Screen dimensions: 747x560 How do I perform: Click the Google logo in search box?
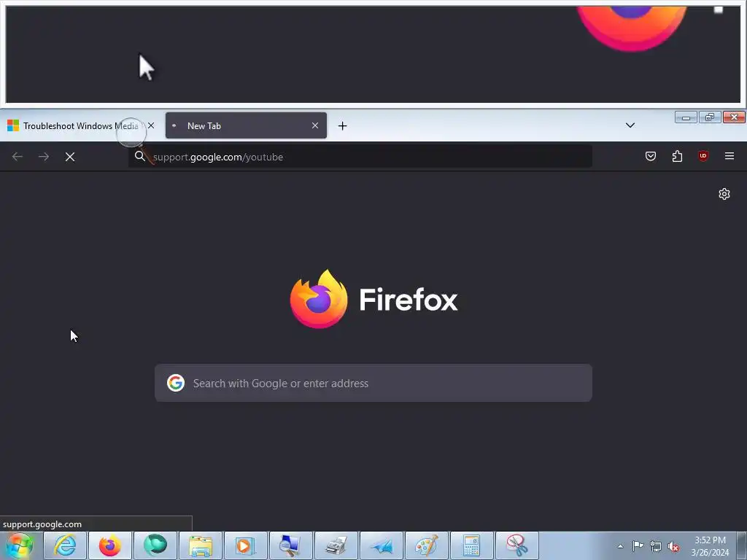(176, 383)
